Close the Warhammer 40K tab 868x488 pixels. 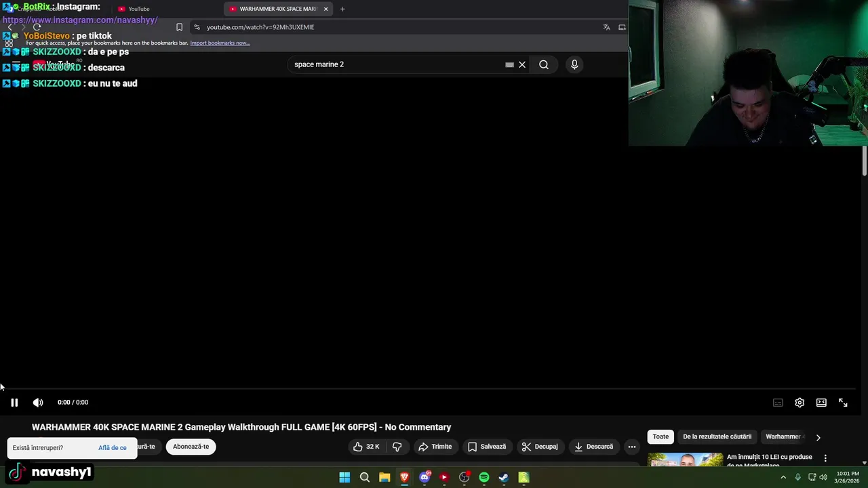tap(326, 9)
